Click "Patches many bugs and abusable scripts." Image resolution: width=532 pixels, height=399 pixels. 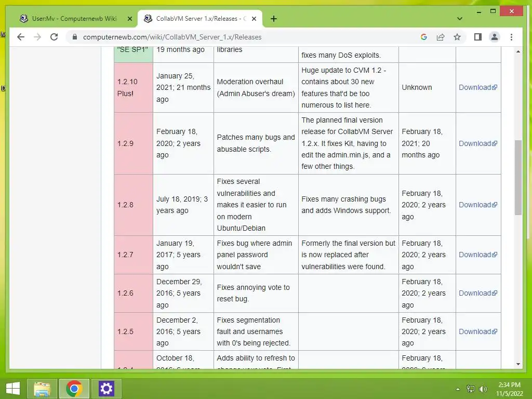[x=256, y=143]
